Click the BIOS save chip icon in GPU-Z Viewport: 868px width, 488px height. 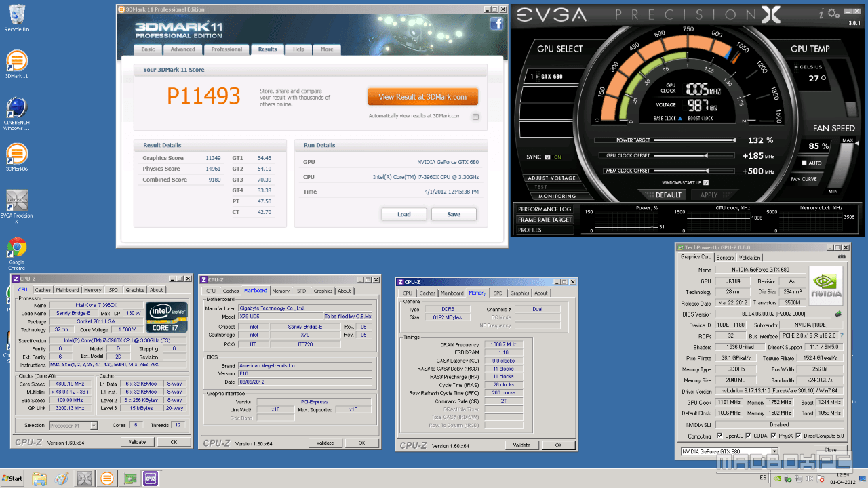pos(837,314)
